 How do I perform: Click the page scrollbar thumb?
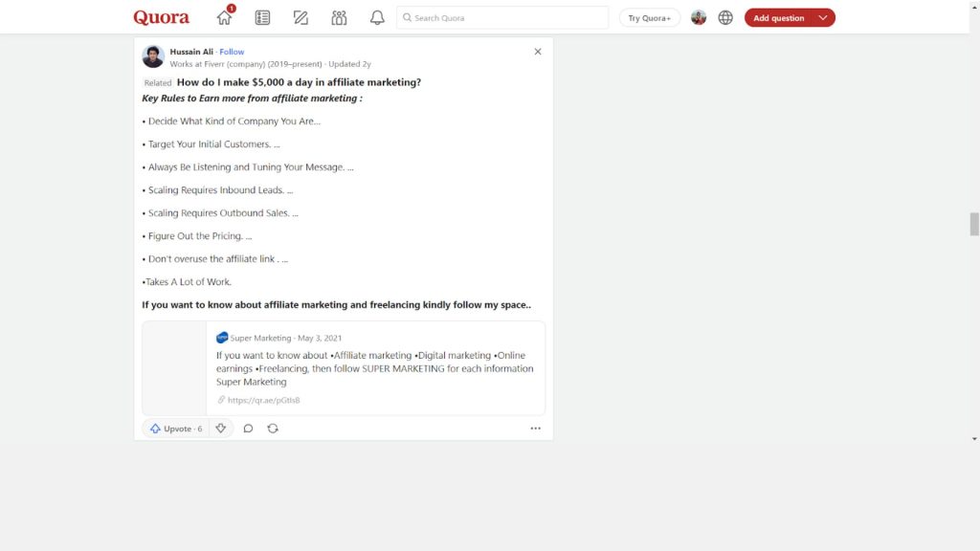click(974, 224)
